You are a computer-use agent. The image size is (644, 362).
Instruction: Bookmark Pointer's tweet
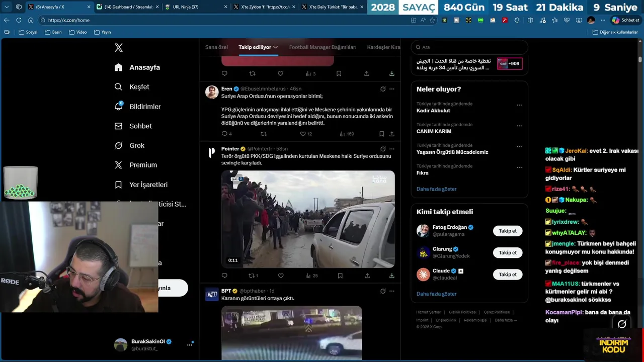coord(340,276)
